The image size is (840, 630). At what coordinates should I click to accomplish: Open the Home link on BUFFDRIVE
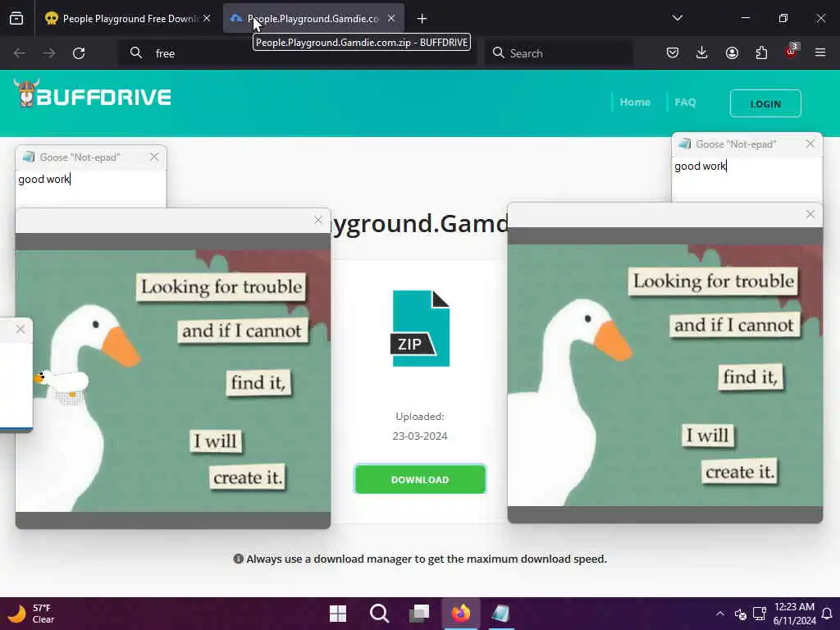tap(635, 103)
